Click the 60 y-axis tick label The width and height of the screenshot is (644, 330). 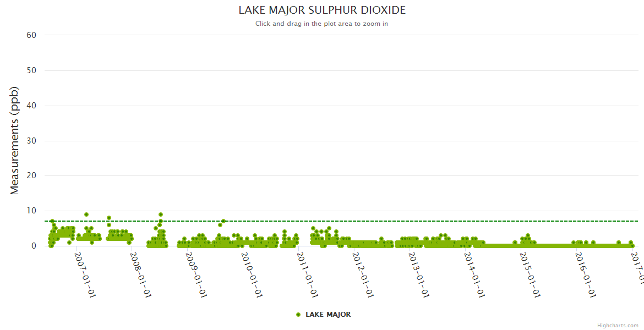tap(31, 35)
